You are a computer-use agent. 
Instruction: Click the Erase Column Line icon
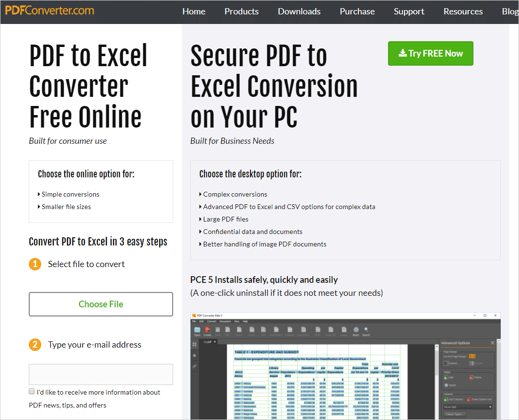pos(469,399)
